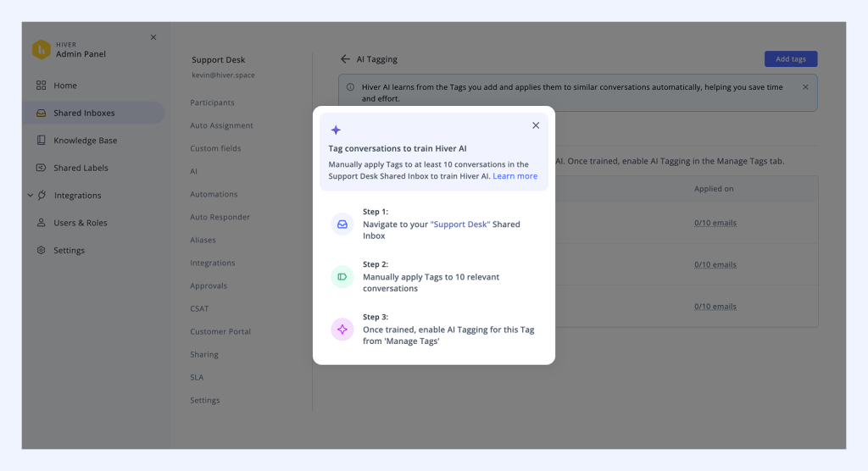Open Auto Assignment settings
The height and width of the screenshot is (471, 868).
pos(221,125)
